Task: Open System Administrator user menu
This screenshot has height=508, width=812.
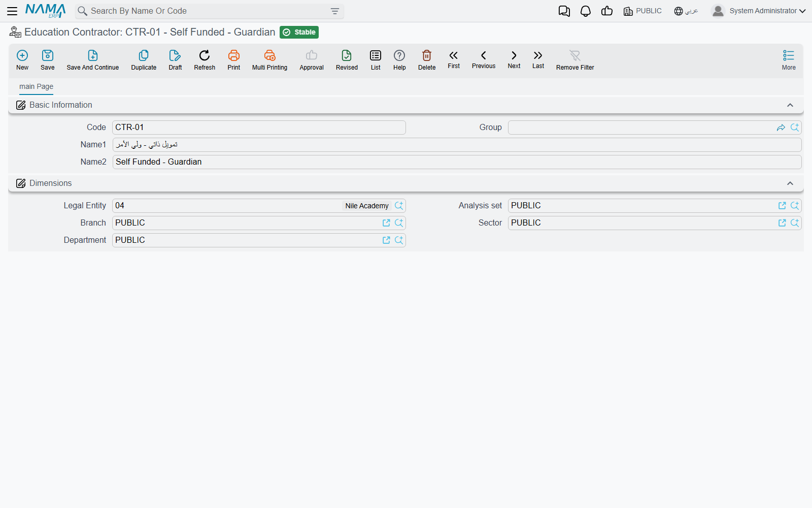Action: (x=759, y=11)
